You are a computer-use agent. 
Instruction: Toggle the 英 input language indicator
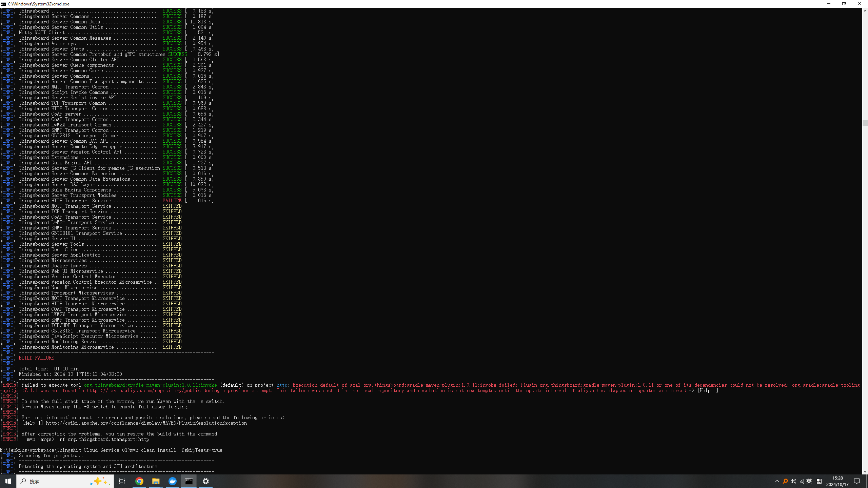point(809,481)
